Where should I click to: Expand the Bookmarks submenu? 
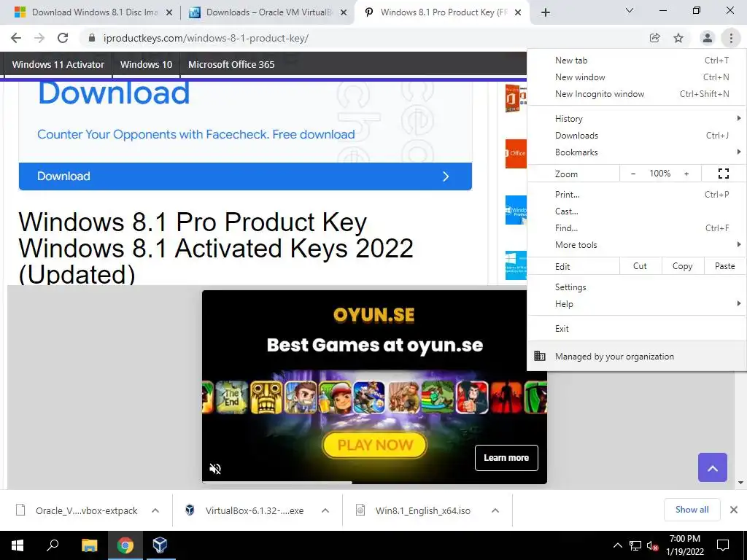click(x=636, y=152)
